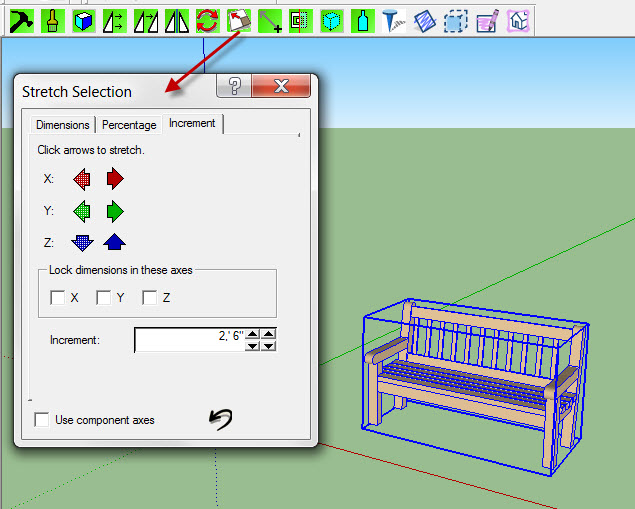The height and width of the screenshot is (509, 635).
Task: Click the Y axis right green arrow
Action: pos(115,211)
